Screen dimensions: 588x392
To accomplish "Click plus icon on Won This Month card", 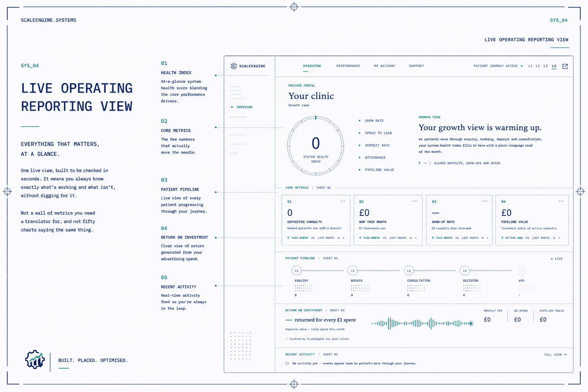I will click(416, 238).
